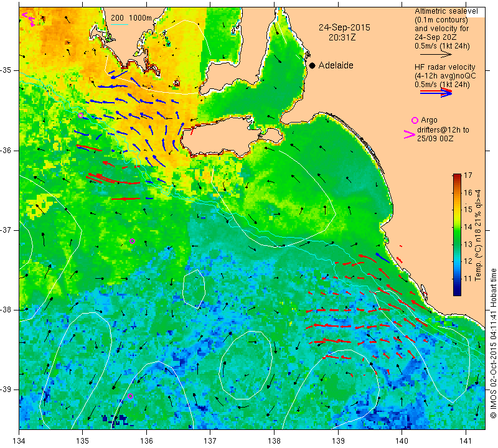Click the 135 longitude axis label
The image size is (498, 448).
coord(83,441)
